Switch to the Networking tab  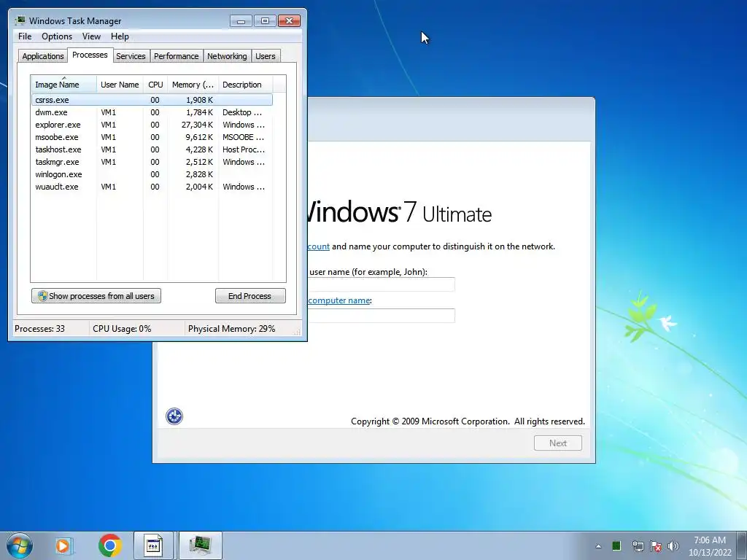pyautogui.click(x=227, y=56)
